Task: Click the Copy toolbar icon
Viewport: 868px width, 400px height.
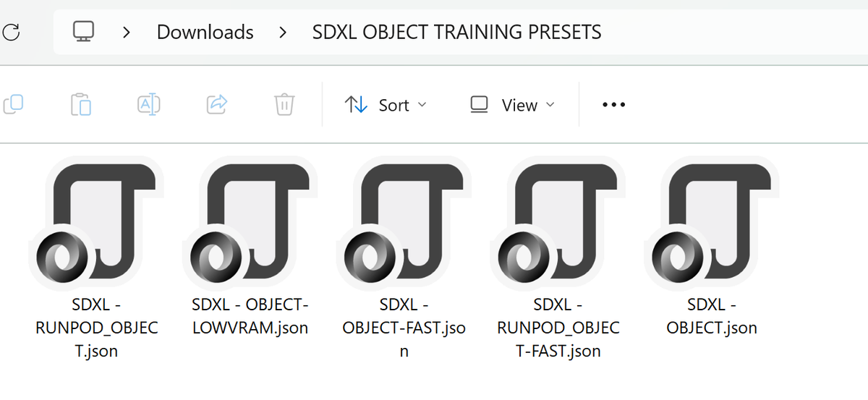Action: click(x=13, y=105)
